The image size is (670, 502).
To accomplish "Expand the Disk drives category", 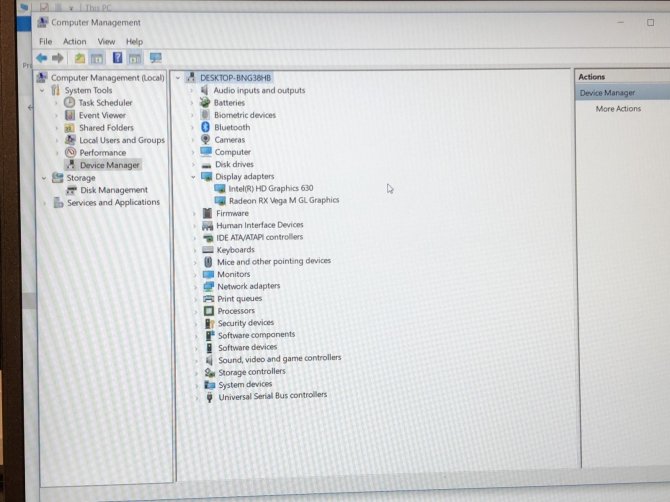I will [193, 164].
